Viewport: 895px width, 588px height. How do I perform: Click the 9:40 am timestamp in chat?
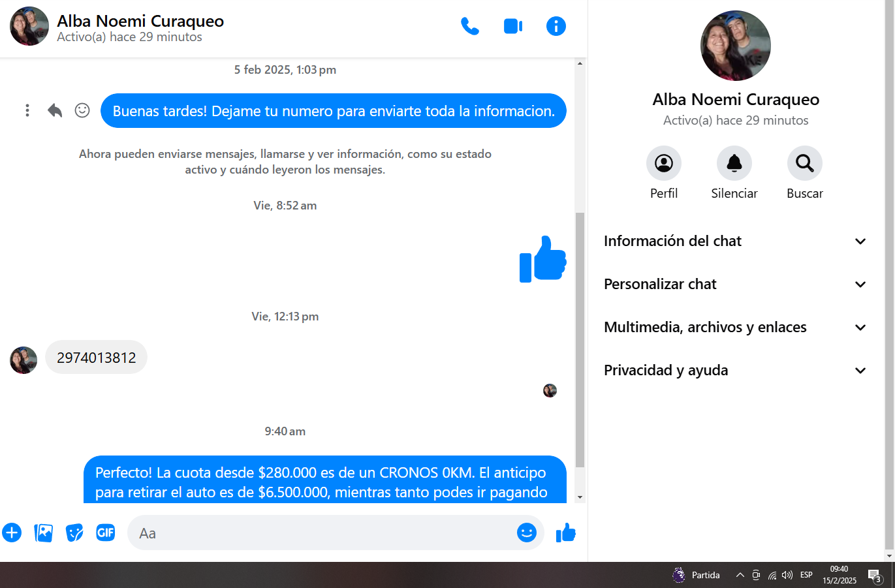pyautogui.click(x=285, y=431)
